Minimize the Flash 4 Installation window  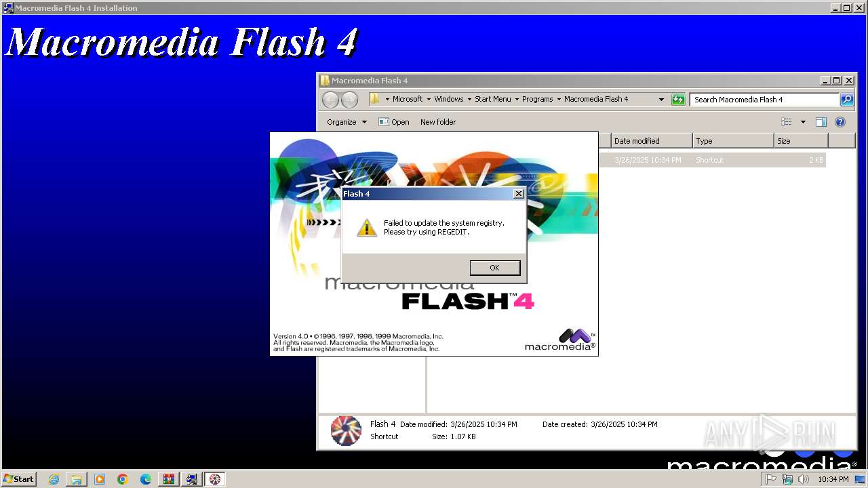point(836,8)
